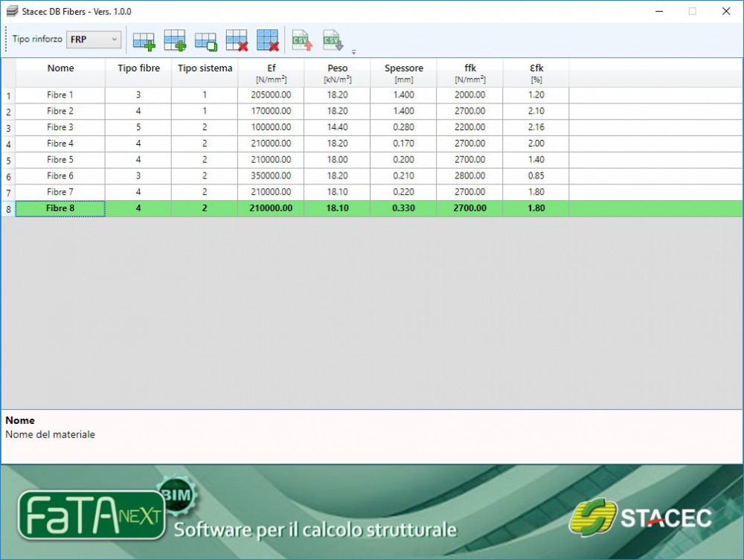Click Spessore value '0.170' in Fibre 4 row
This screenshot has height=560, width=744.
pos(403,144)
